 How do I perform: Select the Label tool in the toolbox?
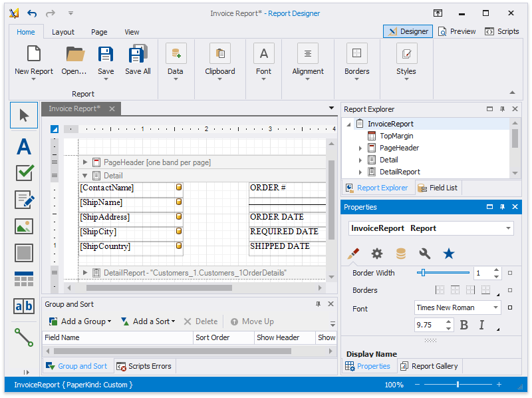click(x=24, y=146)
